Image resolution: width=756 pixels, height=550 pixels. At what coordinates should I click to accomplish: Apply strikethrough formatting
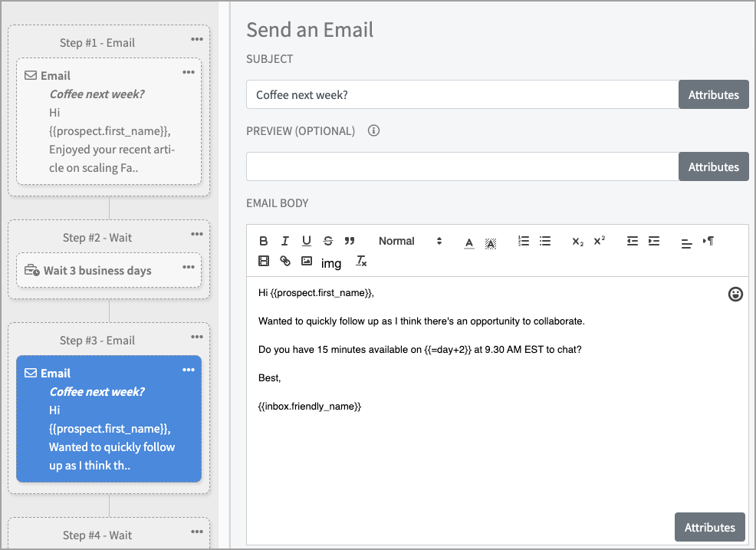click(x=328, y=241)
